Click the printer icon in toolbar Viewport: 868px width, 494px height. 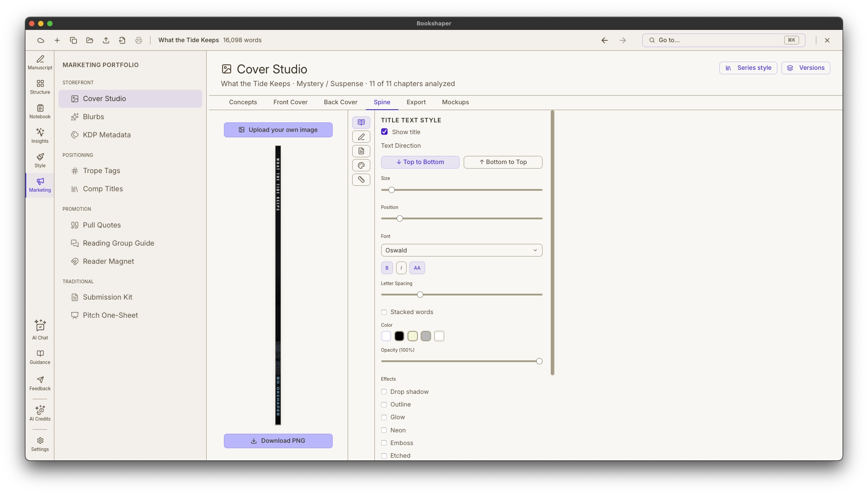click(x=139, y=40)
